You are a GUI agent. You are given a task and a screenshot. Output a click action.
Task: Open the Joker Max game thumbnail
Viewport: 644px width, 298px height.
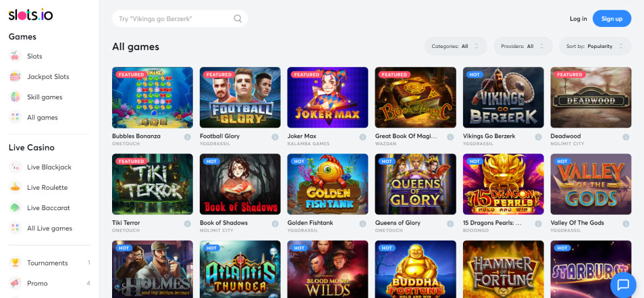(x=328, y=97)
